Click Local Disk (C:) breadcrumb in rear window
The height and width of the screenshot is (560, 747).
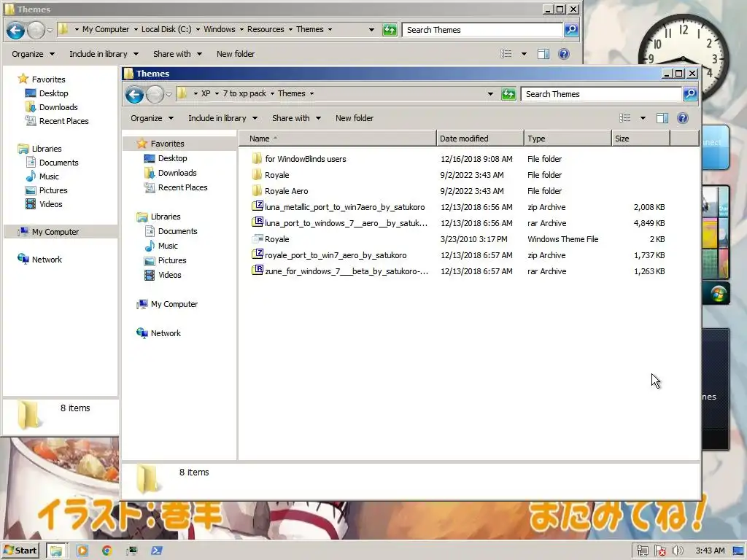[166, 29]
